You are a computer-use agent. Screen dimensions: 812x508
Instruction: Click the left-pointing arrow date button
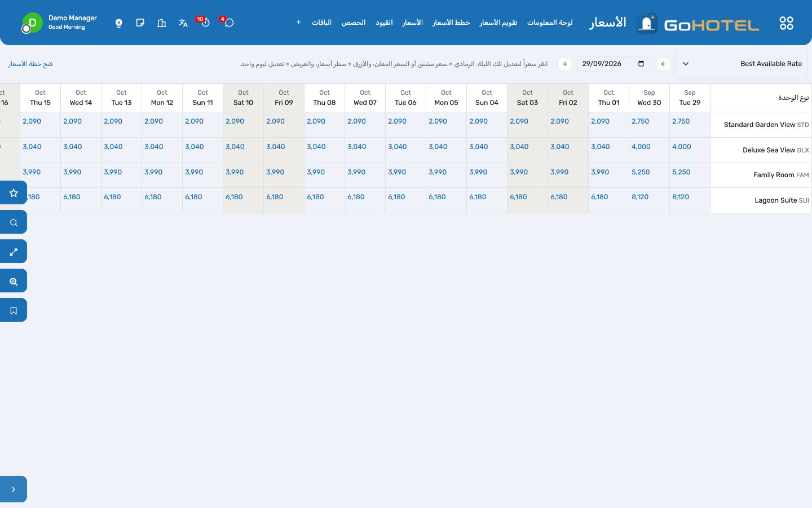tap(663, 64)
